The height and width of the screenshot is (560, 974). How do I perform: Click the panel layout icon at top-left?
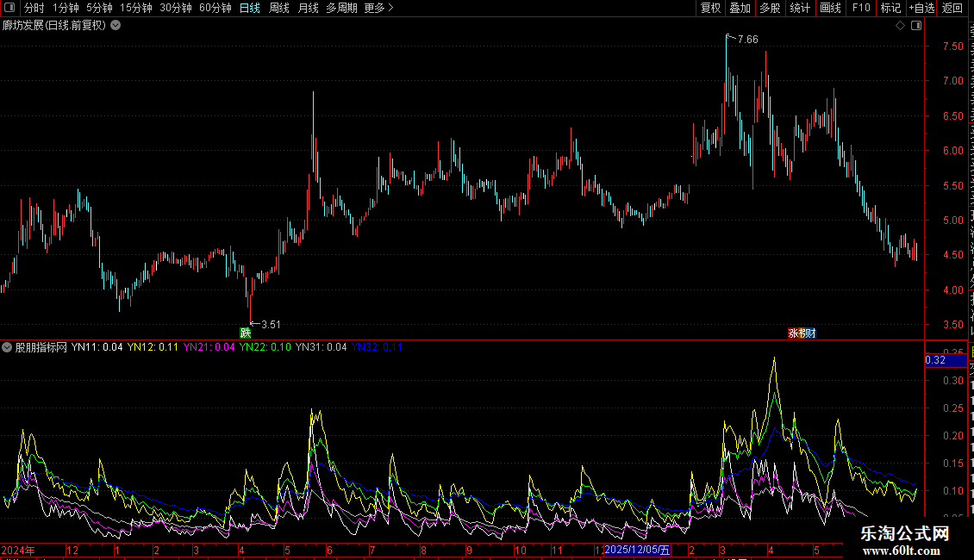[9, 8]
